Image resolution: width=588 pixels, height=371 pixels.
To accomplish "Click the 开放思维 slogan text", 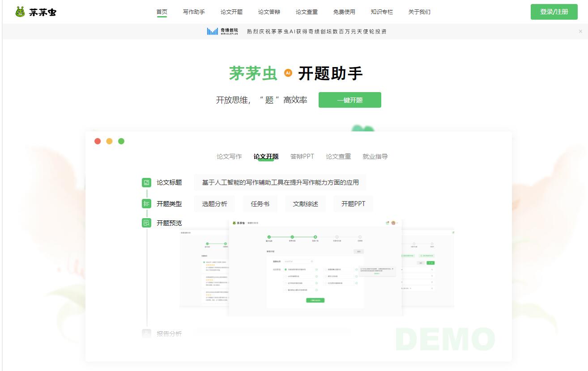I will click(262, 100).
